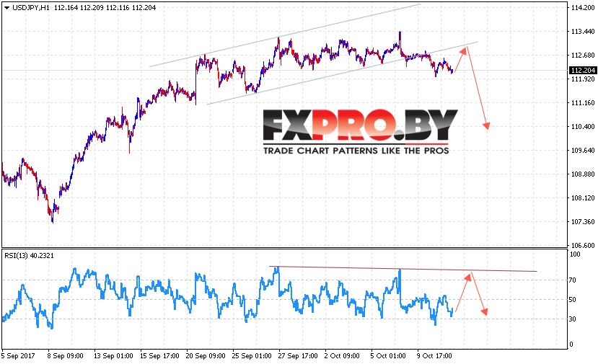
Task: Click the 5 Oct 01:00 time label
Action: click(388, 356)
